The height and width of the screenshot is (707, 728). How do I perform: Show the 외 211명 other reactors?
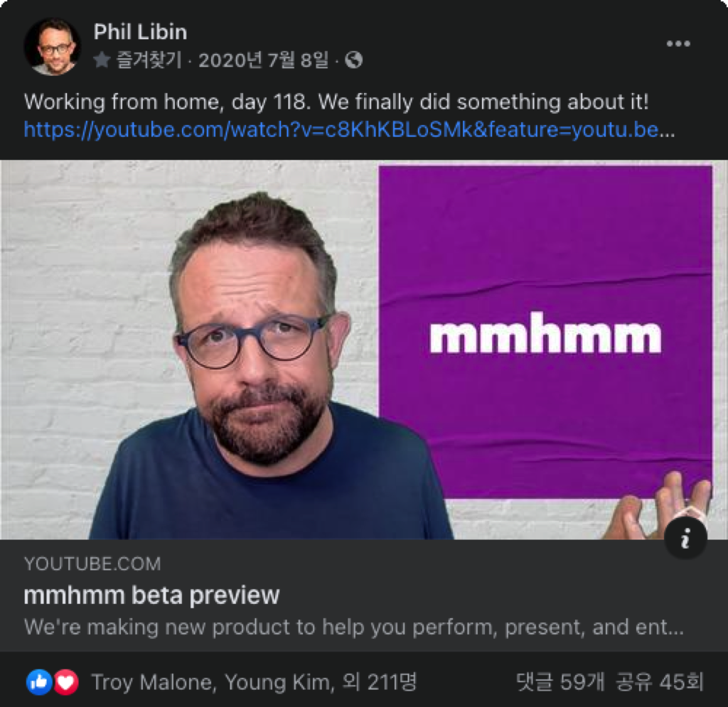380,682
